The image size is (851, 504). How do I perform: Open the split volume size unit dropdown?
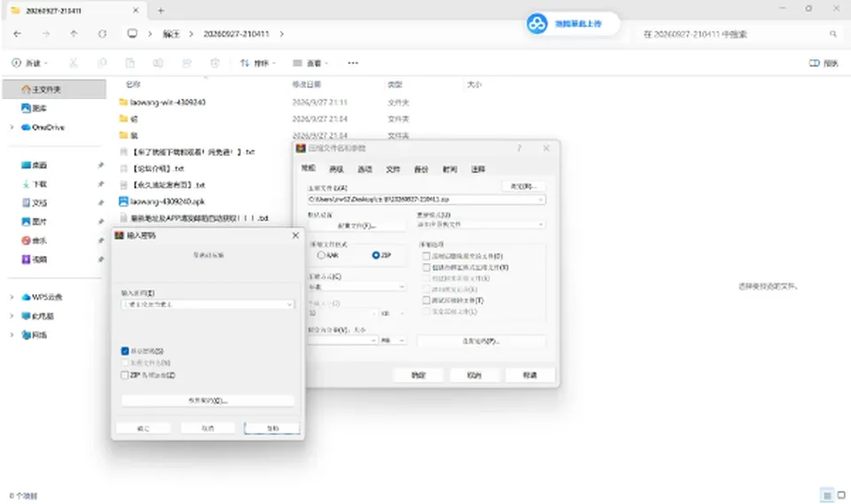pyautogui.click(x=393, y=340)
